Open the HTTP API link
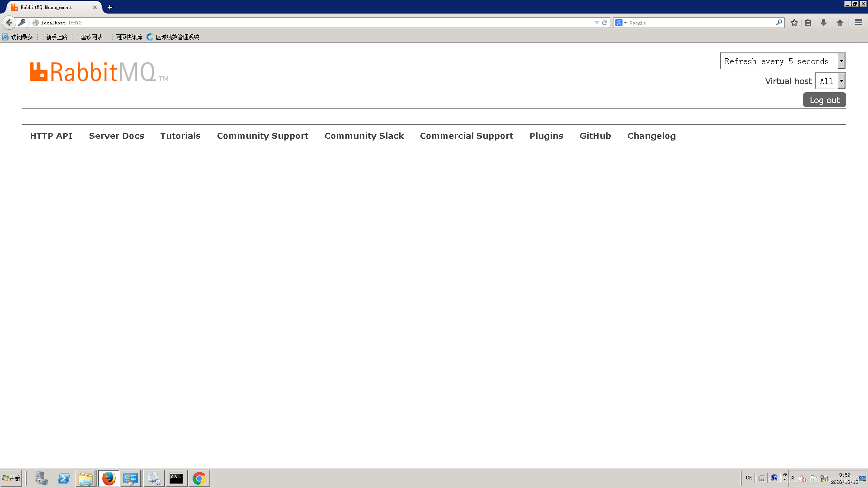The width and height of the screenshot is (868, 488). tap(51, 136)
